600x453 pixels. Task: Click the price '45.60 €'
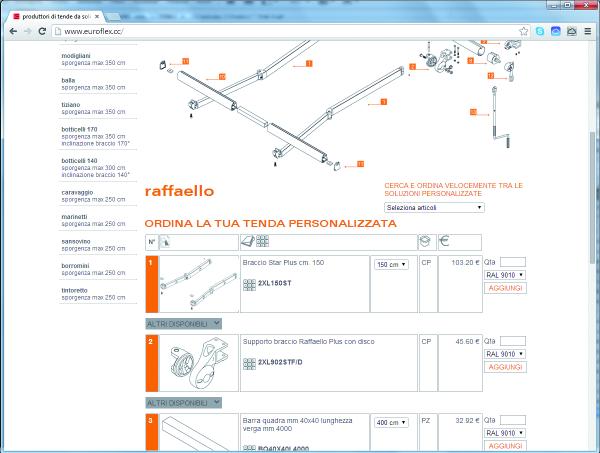pyautogui.click(x=467, y=341)
